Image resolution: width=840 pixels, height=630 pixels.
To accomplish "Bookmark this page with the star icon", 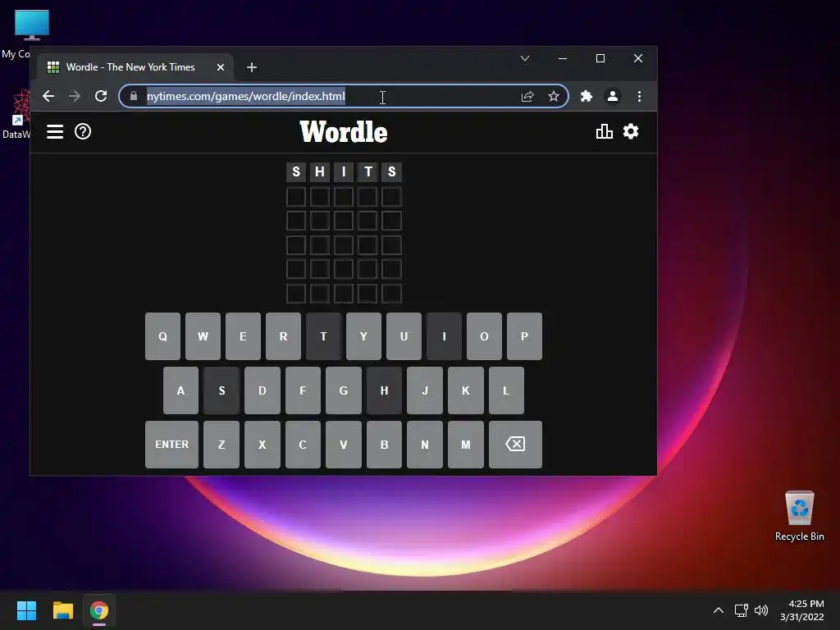I will [x=554, y=96].
